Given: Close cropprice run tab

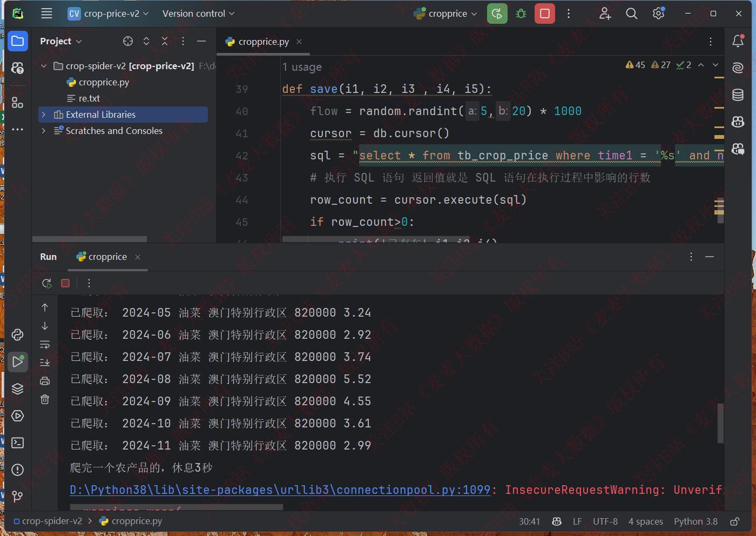Looking at the screenshot, I should [x=138, y=257].
